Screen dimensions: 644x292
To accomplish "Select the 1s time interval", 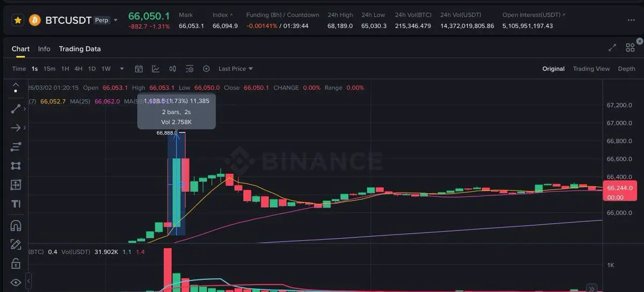I will coord(34,69).
